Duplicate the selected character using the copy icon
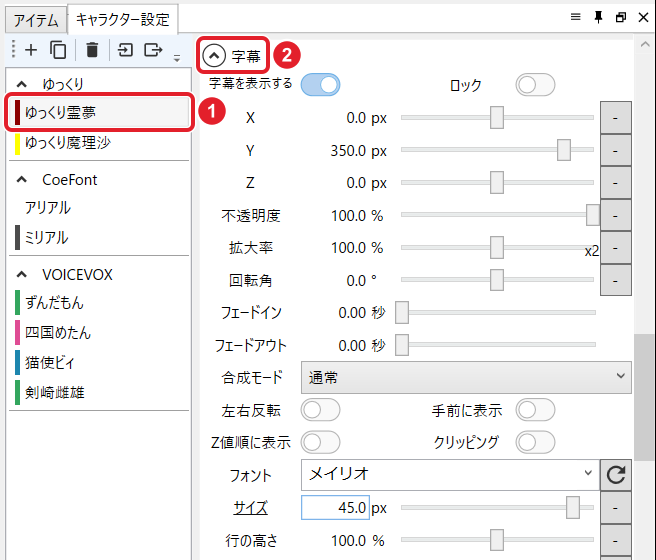This screenshot has width=656, height=560. click(58, 50)
